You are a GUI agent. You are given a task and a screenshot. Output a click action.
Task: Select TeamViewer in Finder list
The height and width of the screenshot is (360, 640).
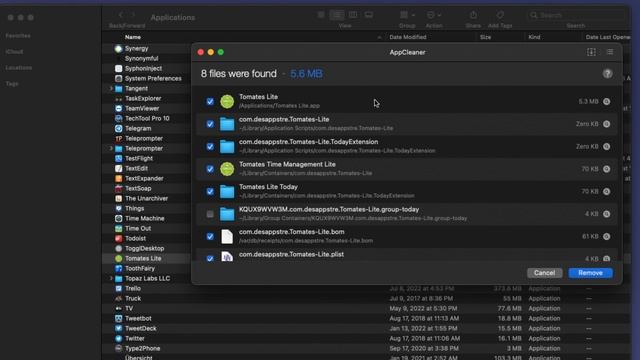tap(142, 108)
